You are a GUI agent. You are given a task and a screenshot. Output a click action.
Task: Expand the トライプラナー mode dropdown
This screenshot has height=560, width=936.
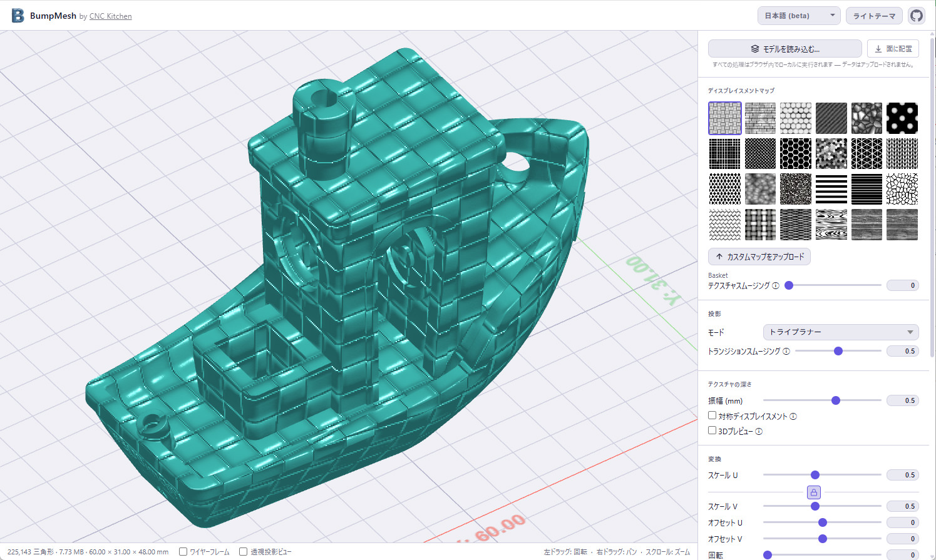pos(840,332)
